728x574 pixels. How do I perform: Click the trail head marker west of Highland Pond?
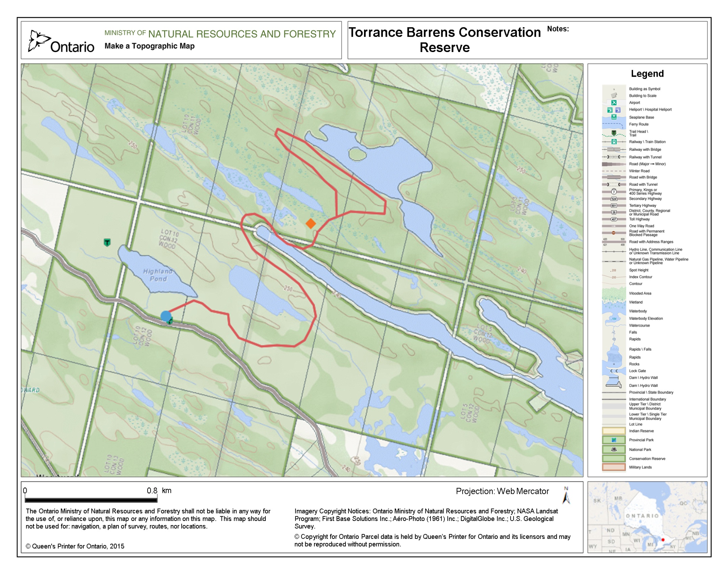(107, 242)
